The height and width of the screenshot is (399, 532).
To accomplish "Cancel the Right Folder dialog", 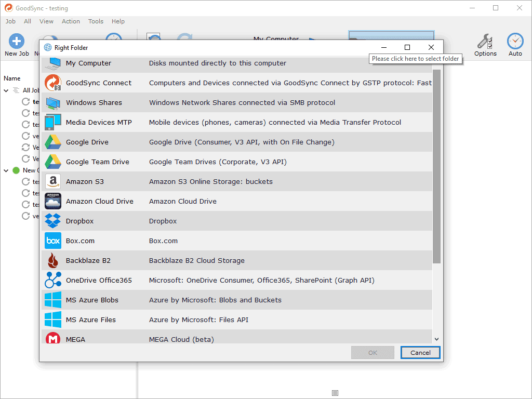I will click(x=420, y=353).
